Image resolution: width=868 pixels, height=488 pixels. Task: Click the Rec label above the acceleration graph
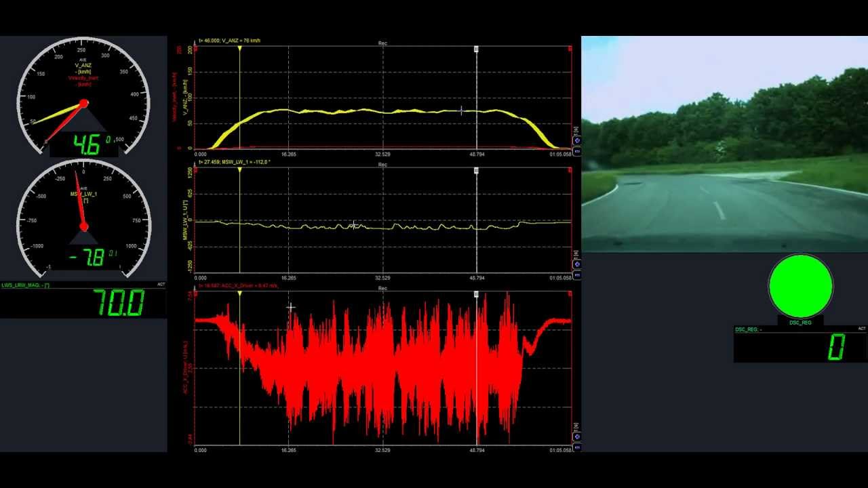tap(382, 288)
